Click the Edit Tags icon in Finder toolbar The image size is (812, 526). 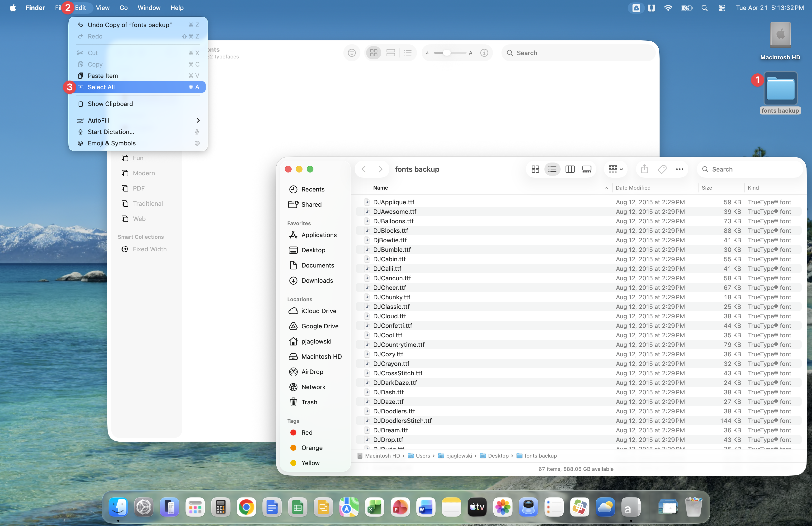pyautogui.click(x=662, y=169)
